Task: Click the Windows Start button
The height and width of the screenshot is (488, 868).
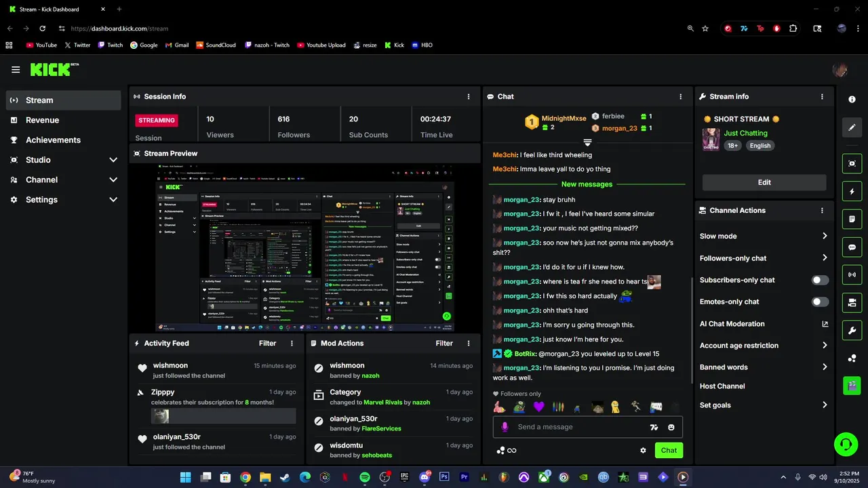Action: click(185, 477)
